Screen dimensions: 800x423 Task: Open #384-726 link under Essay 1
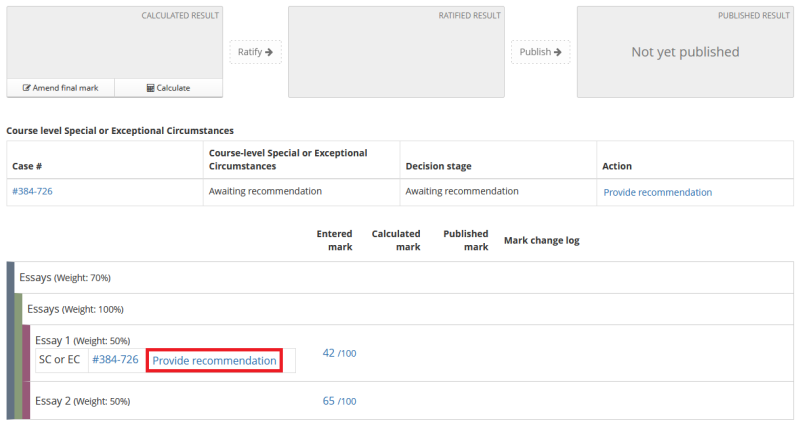pos(115,360)
